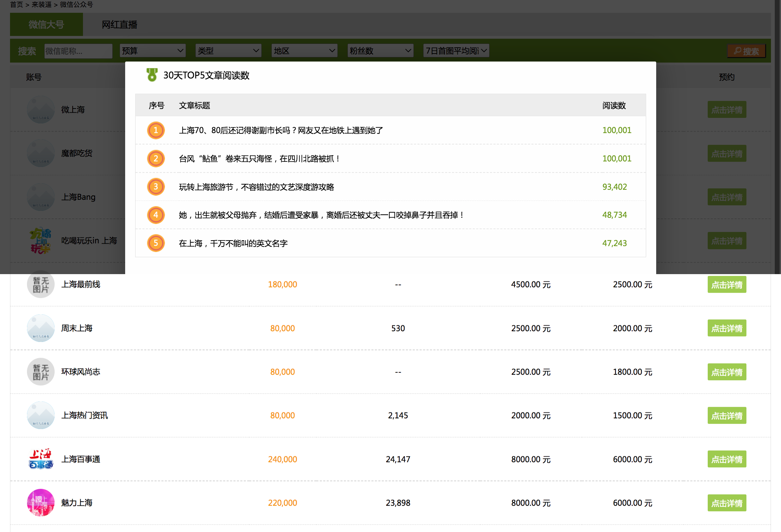Switch to the 网红直播 tab
Image resolution: width=781 pixels, height=532 pixels.
click(x=119, y=25)
